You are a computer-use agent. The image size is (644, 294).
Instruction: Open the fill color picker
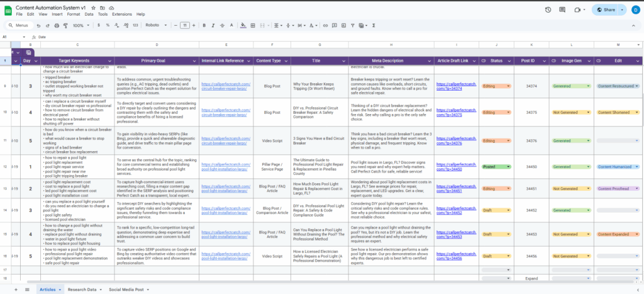point(243,25)
